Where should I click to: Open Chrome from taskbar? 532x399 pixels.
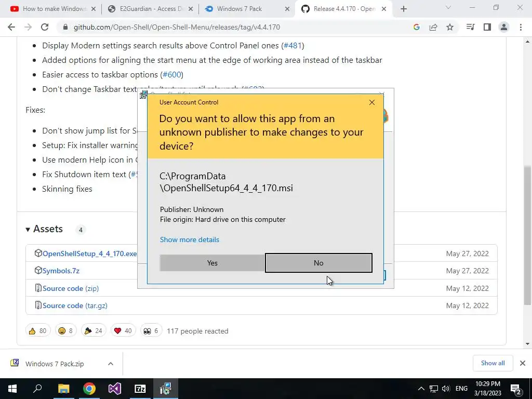tap(89, 389)
